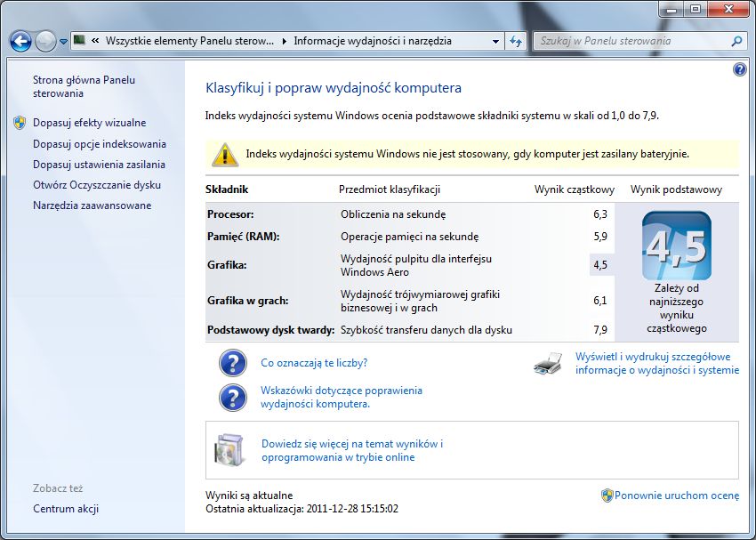Click the magnifier search icon
Screen dimensions: 756x540
tap(736, 42)
